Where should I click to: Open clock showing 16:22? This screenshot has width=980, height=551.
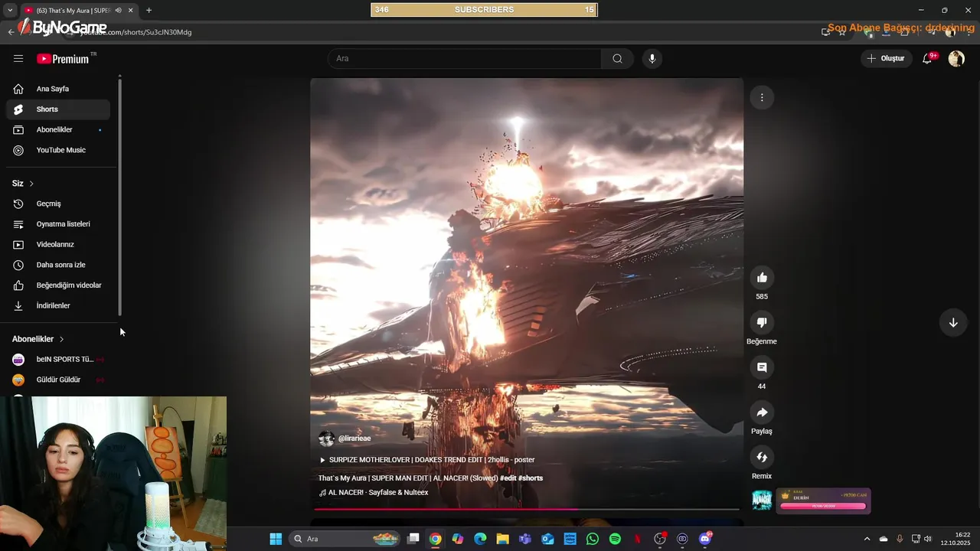[x=955, y=539]
